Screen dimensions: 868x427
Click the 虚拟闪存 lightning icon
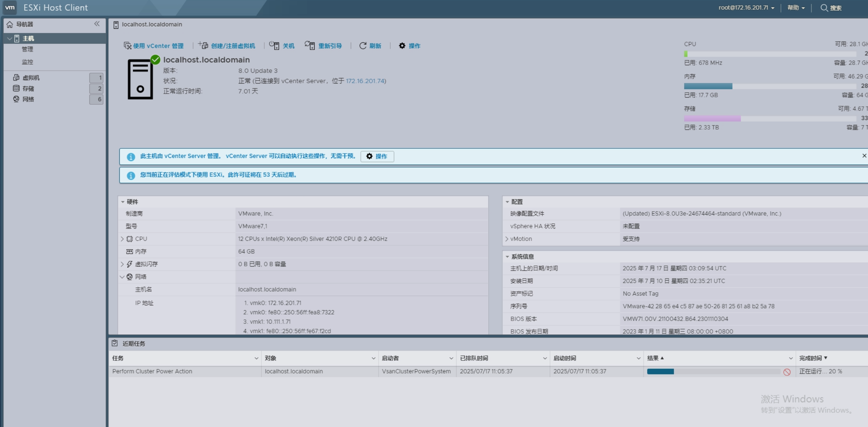coord(130,264)
